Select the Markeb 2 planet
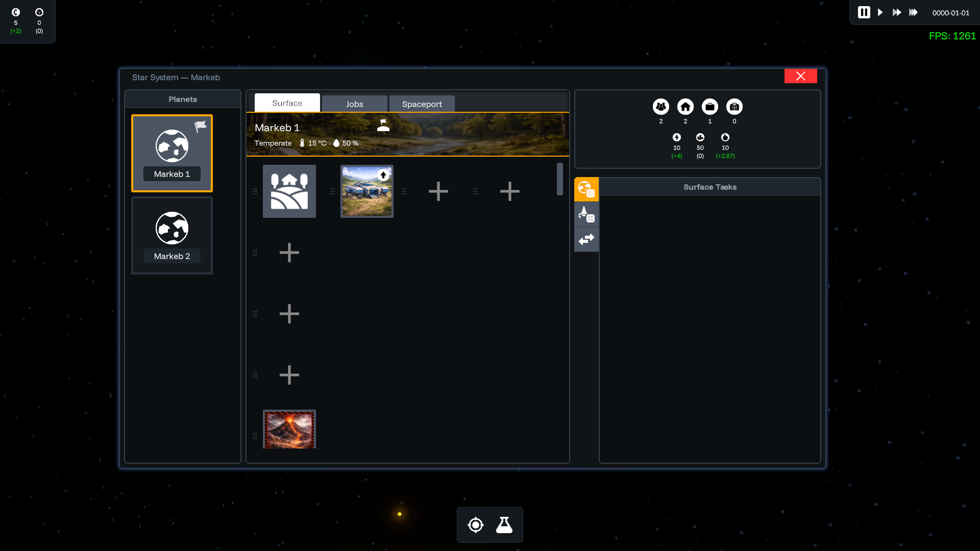Image resolution: width=980 pixels, height=551 pixels. click(171, 235)
